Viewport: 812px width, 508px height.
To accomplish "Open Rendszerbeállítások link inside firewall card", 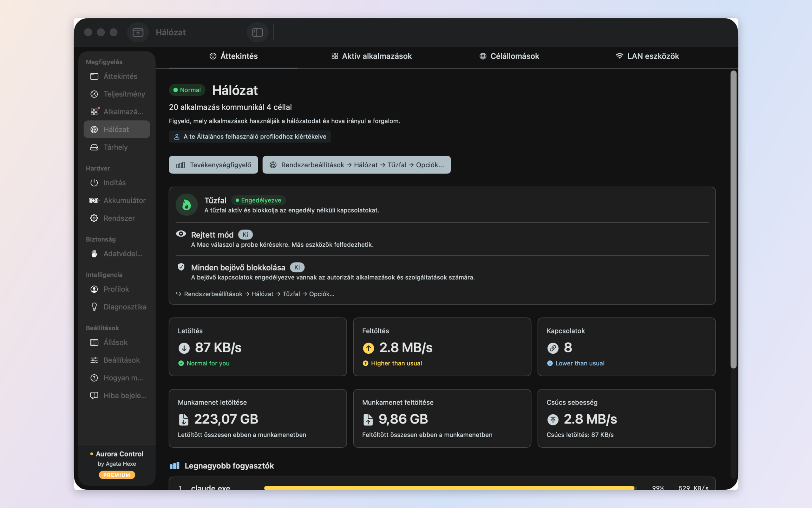I will point(255,294).
